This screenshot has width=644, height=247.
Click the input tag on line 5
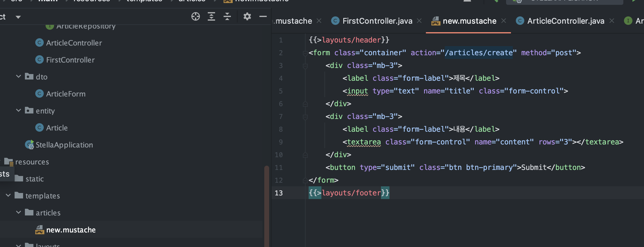358,91
